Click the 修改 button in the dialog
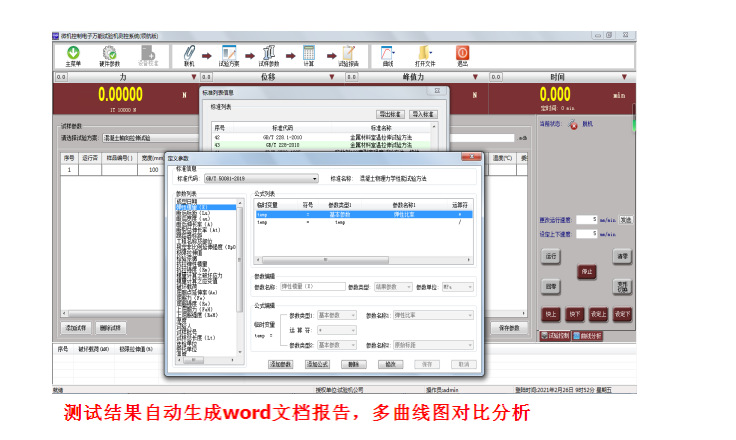Image resolution: width=736 pixels, height=440 pixels. click(391, 364)
